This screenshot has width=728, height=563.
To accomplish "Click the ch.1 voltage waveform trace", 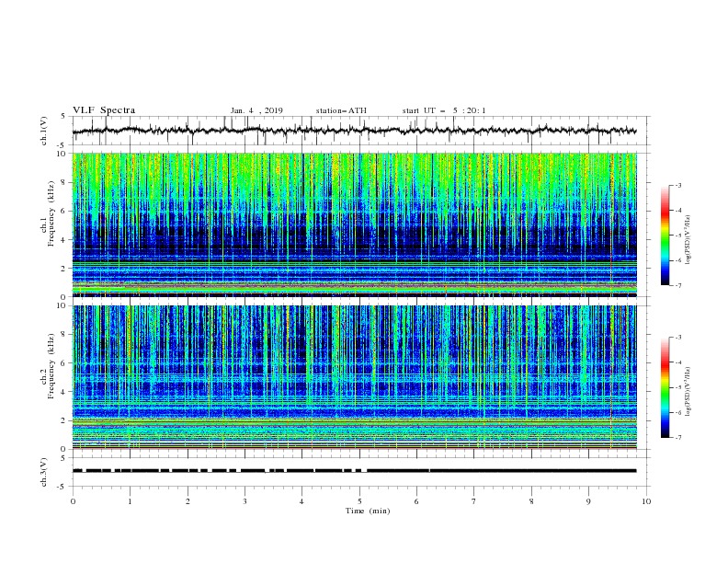I will click(354, 131).
